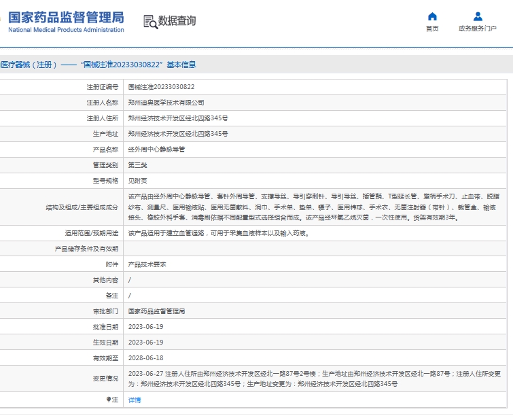Open the 政务服务门户 user icon
The image size is (513, 420).
coord(478,16)
